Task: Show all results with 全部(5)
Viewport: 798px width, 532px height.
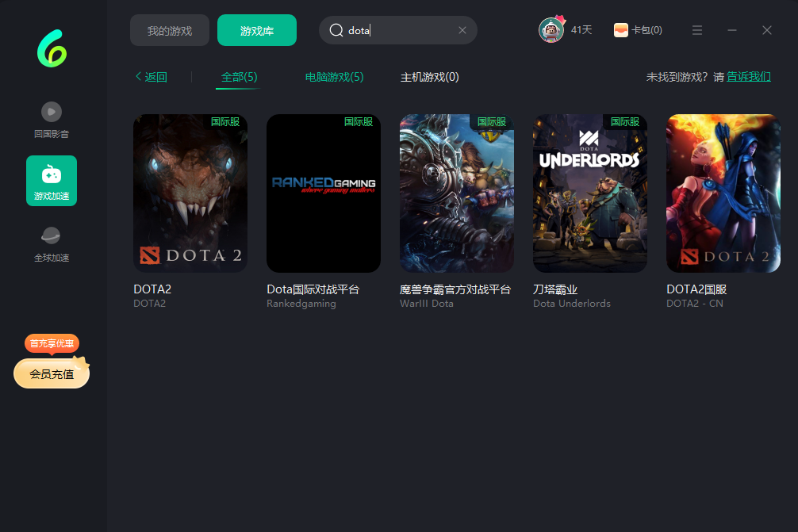Action: point(239,77)
